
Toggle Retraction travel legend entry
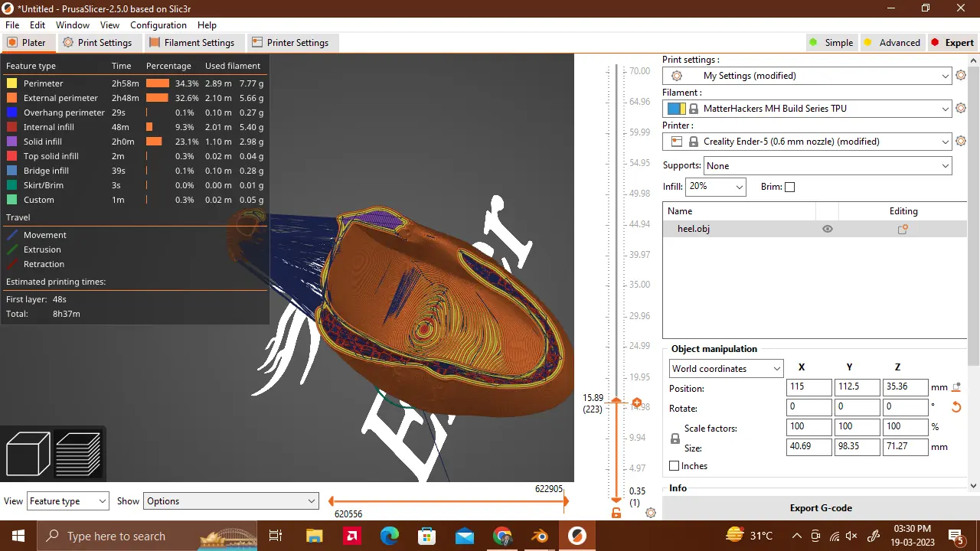pyautogui.click(x=35, y=264)
